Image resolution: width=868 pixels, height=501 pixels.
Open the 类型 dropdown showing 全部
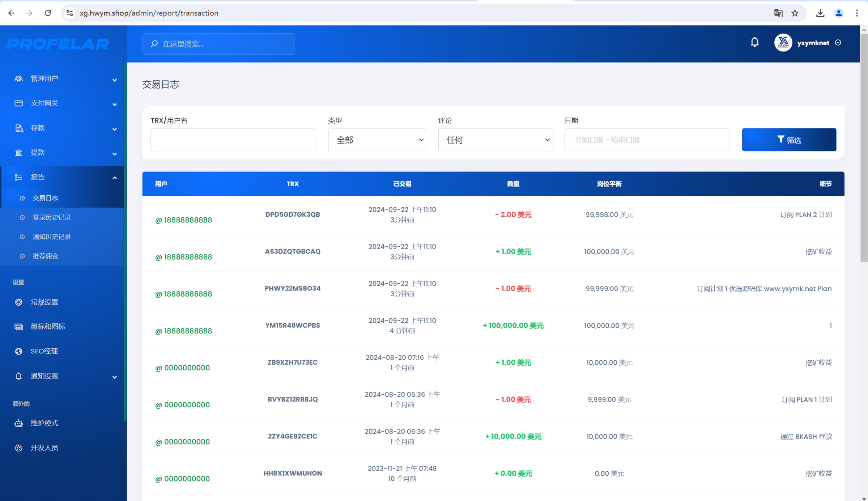click(376, 140)
